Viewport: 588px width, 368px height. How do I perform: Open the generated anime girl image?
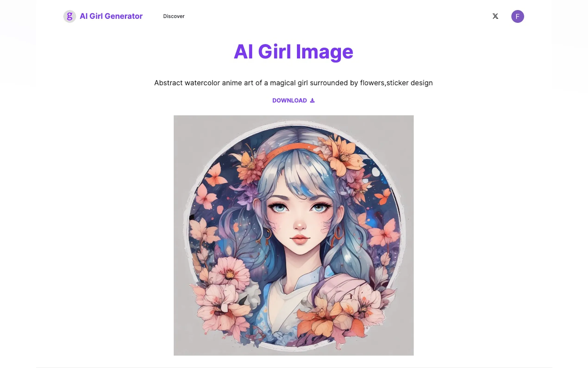coord(293,235)
